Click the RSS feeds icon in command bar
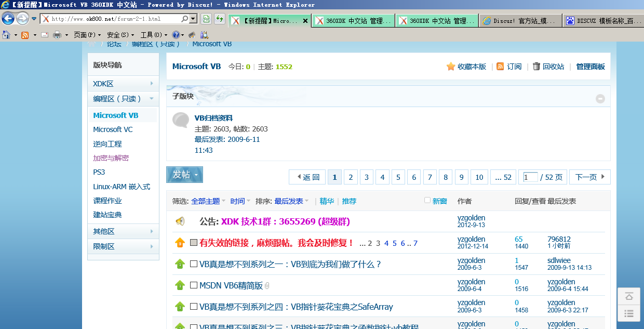This screenshot has width=644, height=329. [x=25, y=35]
